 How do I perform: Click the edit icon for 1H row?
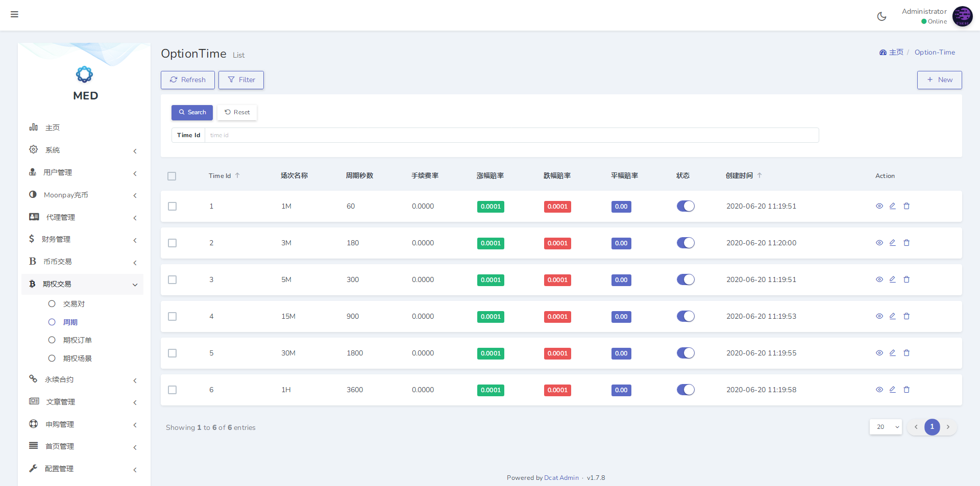(892, 390)
